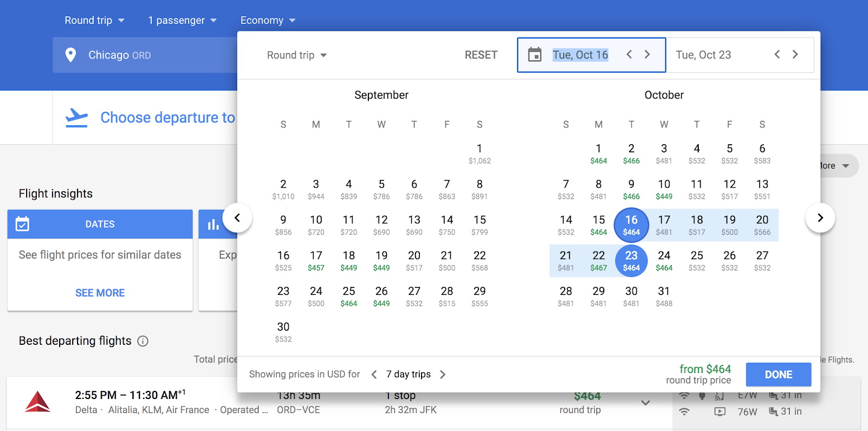868x431 pixels.
Task: Select October 16 priced $464
Action: click(x=631, y=225)
